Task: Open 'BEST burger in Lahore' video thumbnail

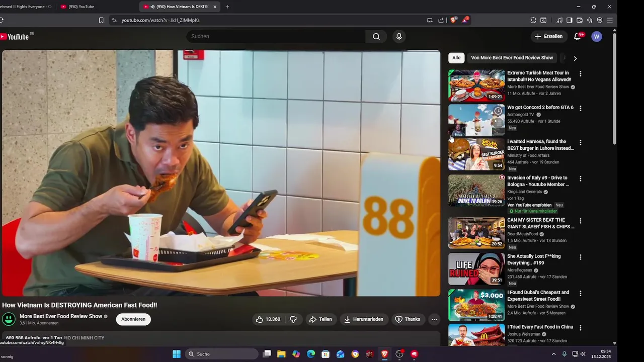Action: pyautogui.click(x=476, y=154)
